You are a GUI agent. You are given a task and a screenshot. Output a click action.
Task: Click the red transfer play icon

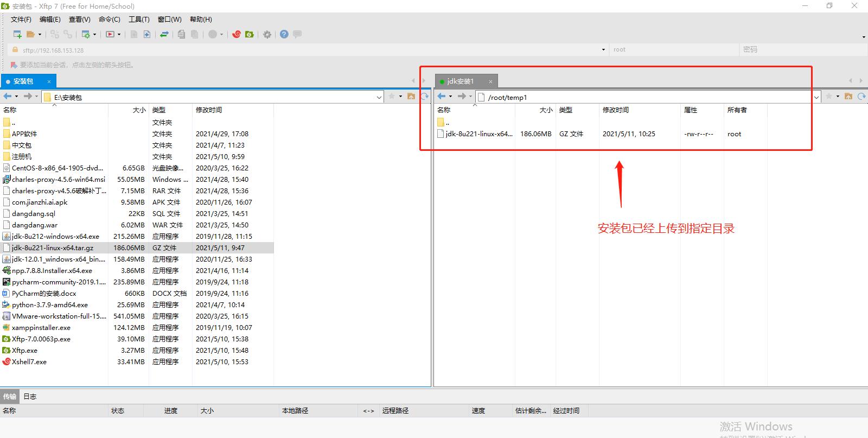coord(110,34)
